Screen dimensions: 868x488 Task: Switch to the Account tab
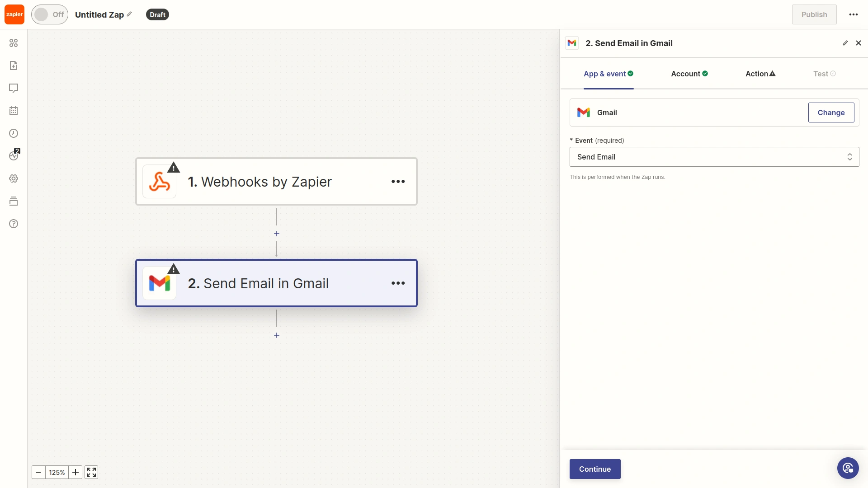[689, 74]
